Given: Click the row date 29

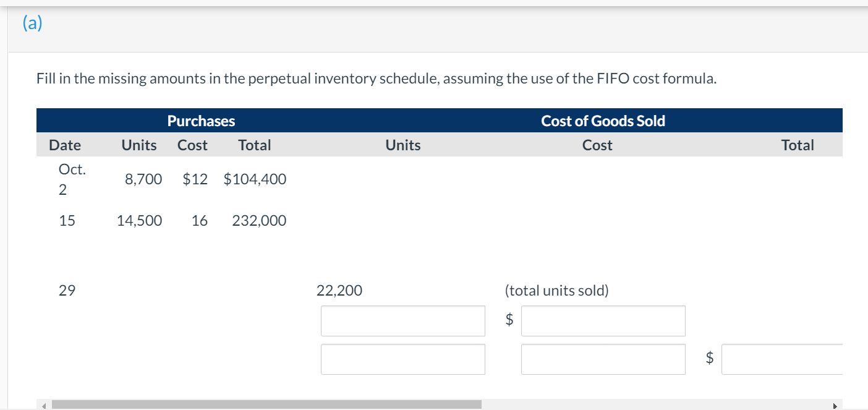Looking at the screenshot, I should (x=66, y=291).
